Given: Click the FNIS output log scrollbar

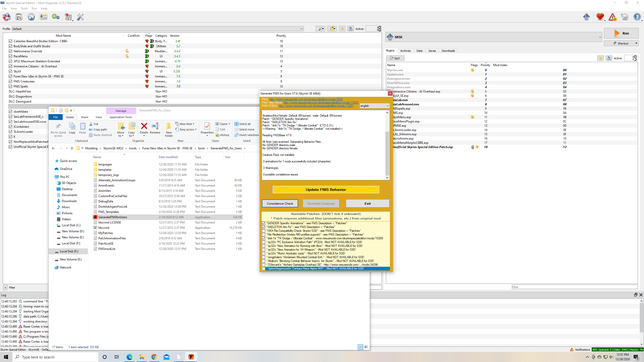Looking at the screenshot, I should [387, 145].
